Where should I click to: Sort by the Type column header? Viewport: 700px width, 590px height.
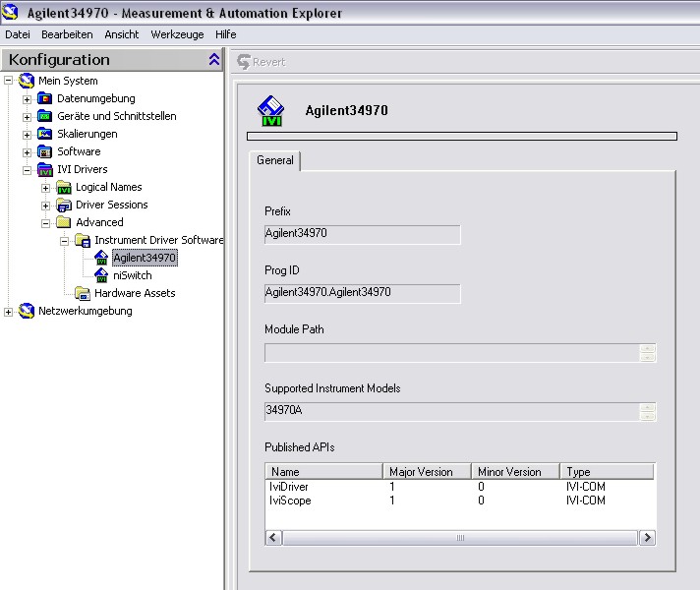click(x=608, y=472)
